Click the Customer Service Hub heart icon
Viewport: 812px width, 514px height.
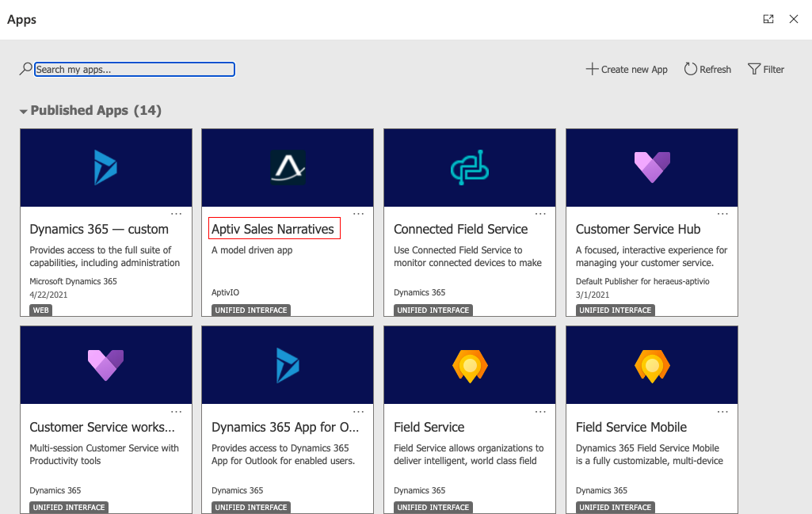(652, 167)
